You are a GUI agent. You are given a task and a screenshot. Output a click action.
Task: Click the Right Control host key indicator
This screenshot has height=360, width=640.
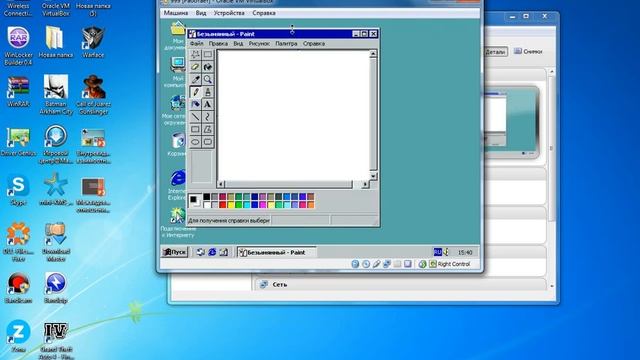pos(450,264)
